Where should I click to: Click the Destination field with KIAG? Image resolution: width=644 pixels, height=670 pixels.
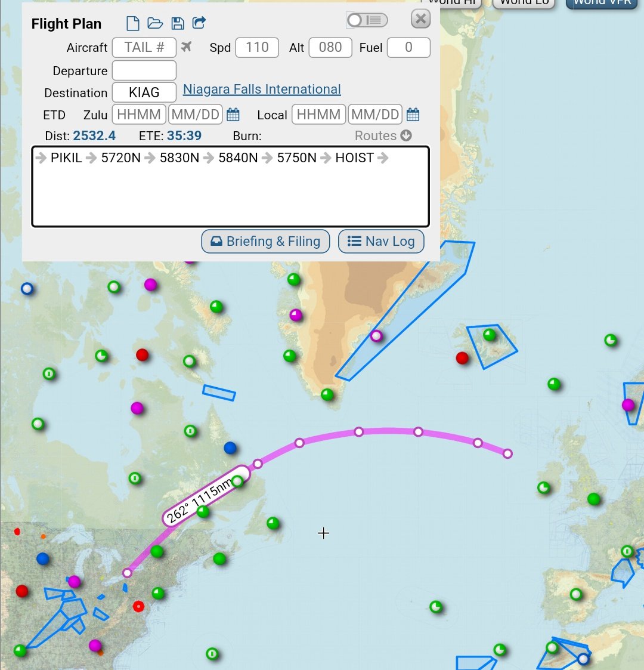tap(144, 92)
